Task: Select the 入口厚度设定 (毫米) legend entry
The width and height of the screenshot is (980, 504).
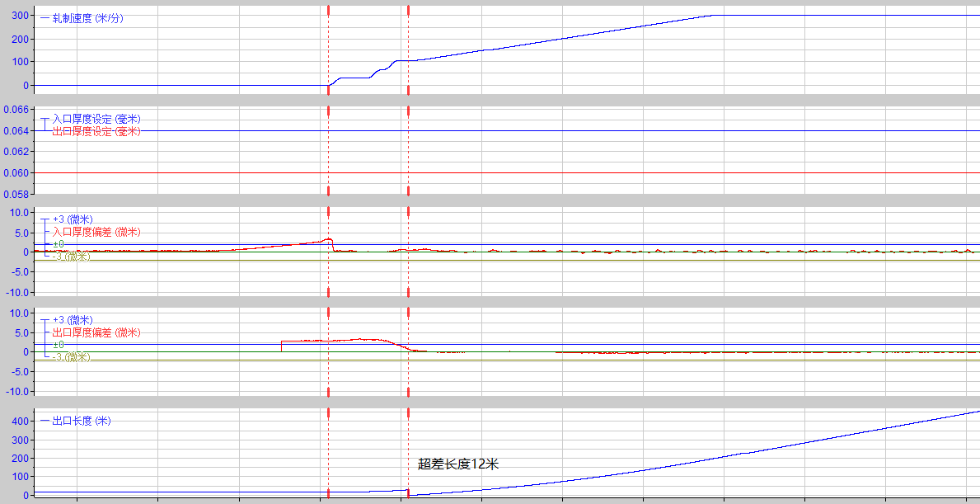Action: (96, 120)
